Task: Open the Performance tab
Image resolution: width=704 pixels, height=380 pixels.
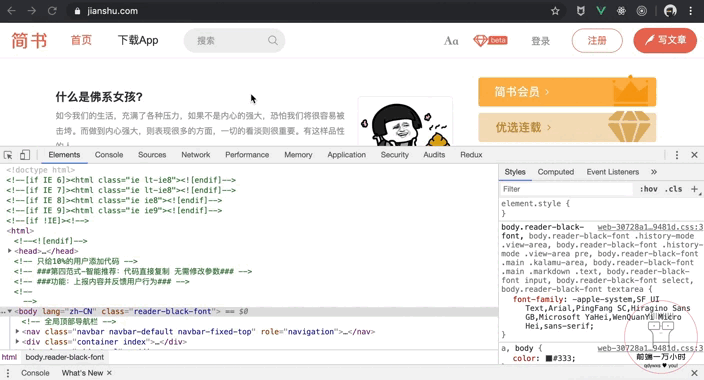Action: pos(247,155)
